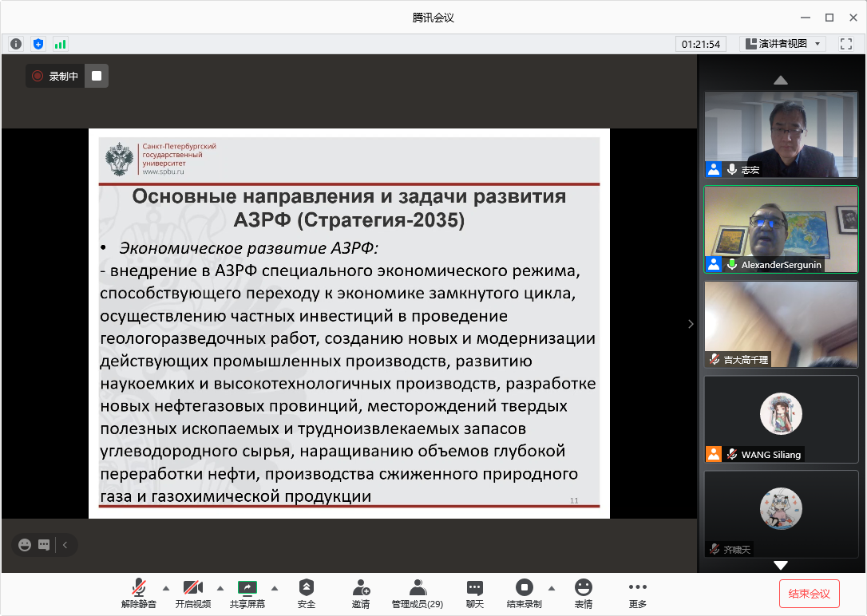Open Manage Members (管理成员) panel
Screen dimensions: 867x616
click(417, 594)
